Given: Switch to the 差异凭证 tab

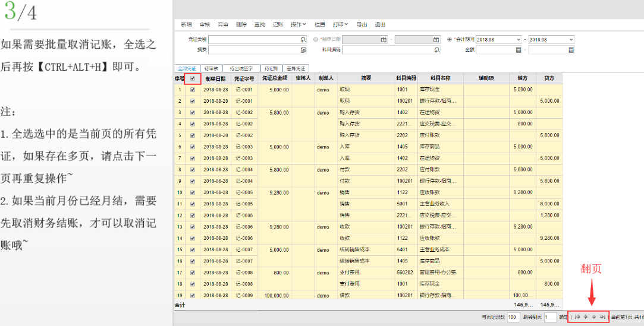Looking at the screenshot, I should tap(296, 68).
